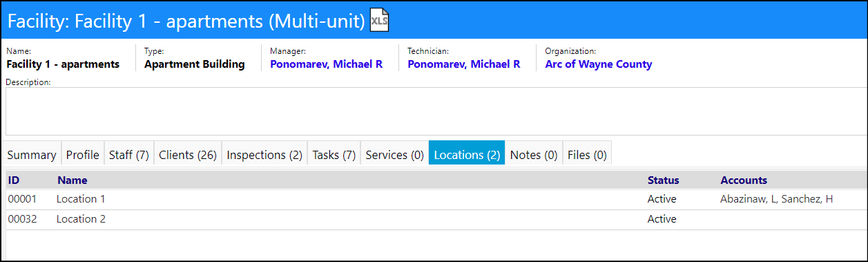Image resolution: width=868 pixels, height=262 pixels.
Task: Click the Facility header title text
Action: (x=186, y=21)
